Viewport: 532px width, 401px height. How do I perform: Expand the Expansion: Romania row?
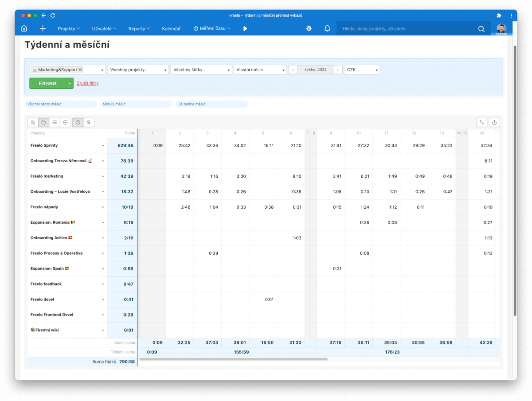tap(103, 222)
